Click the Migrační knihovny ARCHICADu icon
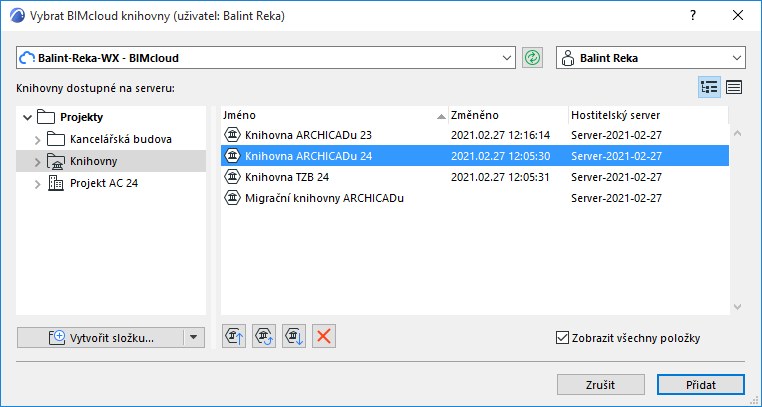The height and width of the screenshot is (407, 762). click(233, 198)
